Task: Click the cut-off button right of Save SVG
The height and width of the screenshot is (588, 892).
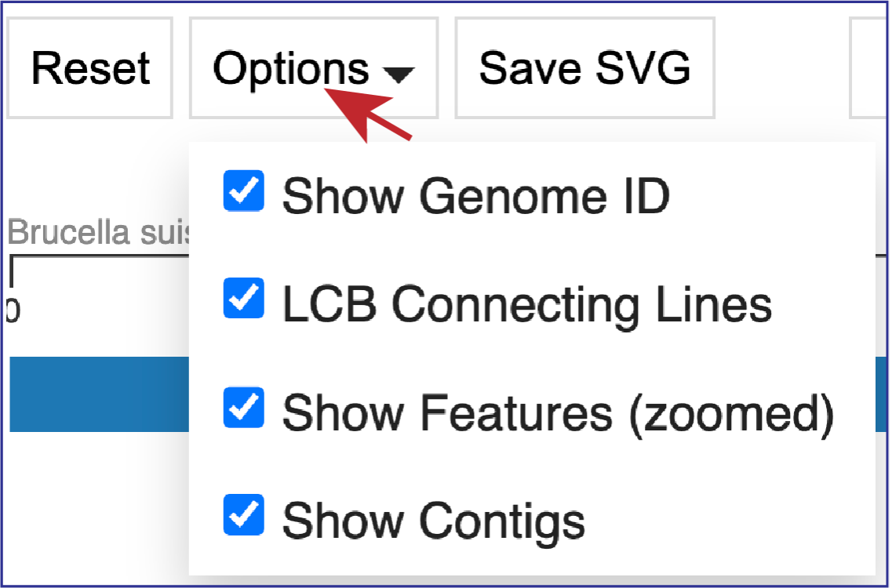Action: point(869,68)
